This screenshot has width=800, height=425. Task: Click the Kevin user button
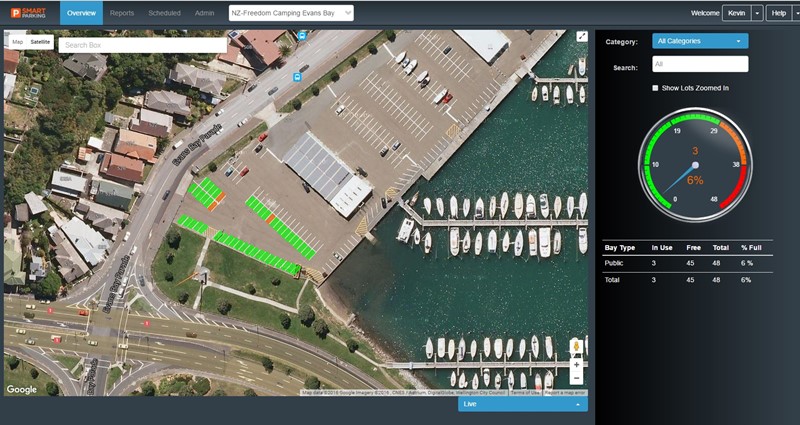coord(736,13)
